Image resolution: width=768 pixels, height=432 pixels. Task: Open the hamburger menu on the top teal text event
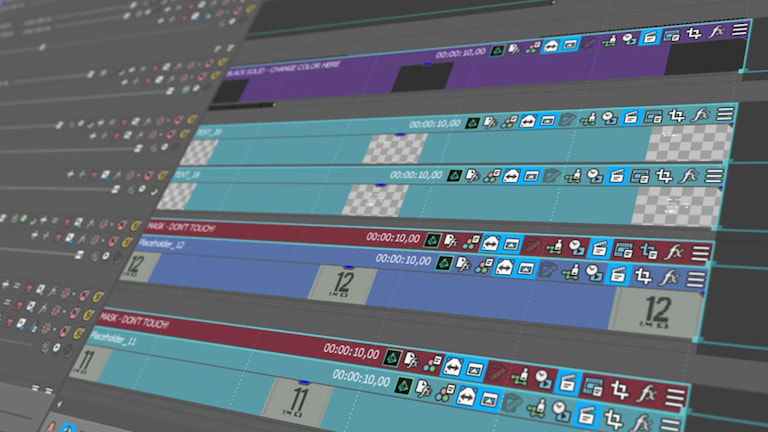[724, 115]
